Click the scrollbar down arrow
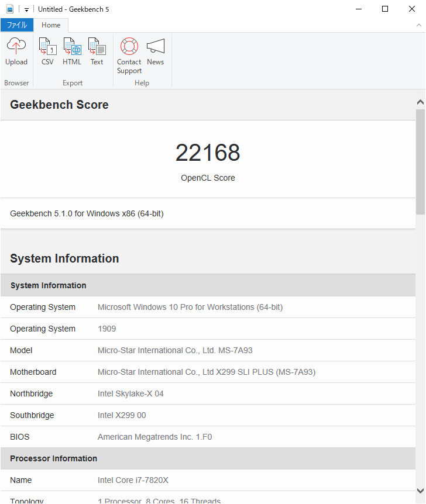Screen dimensions: 426x504 (420, 491)
